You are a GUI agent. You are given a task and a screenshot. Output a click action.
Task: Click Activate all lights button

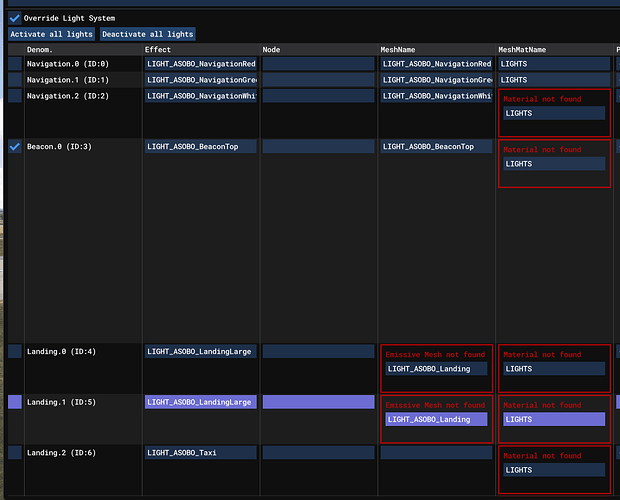[51, 34]
